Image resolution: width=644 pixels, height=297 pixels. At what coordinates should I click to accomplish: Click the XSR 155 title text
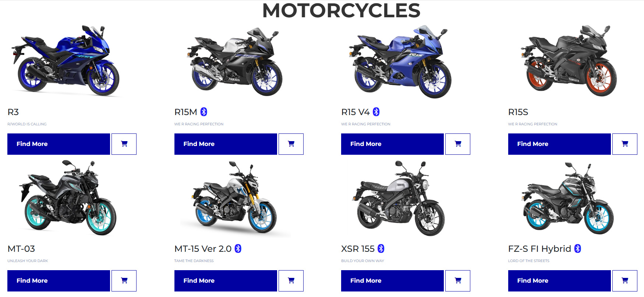358,249
